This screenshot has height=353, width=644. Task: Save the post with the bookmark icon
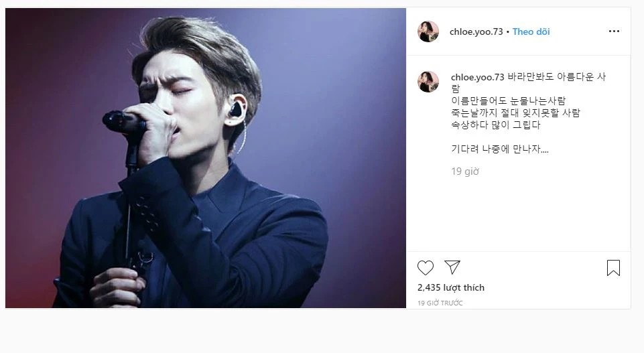point(613,268)
